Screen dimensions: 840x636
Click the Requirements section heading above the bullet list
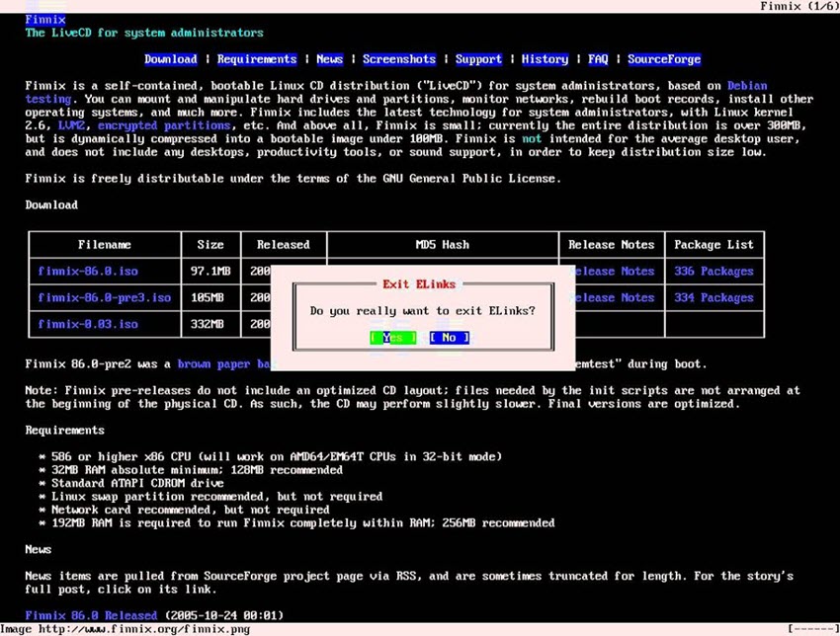[x=65, y=431]
